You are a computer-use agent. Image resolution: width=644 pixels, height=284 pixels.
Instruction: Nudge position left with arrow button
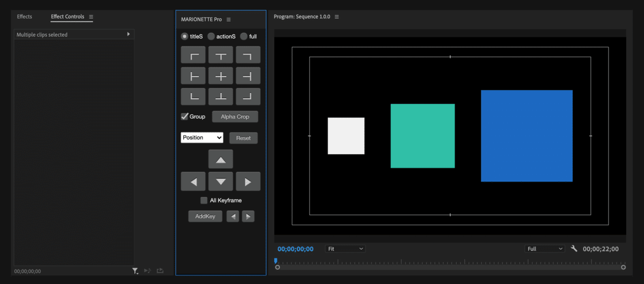click(x=194, y=182)
